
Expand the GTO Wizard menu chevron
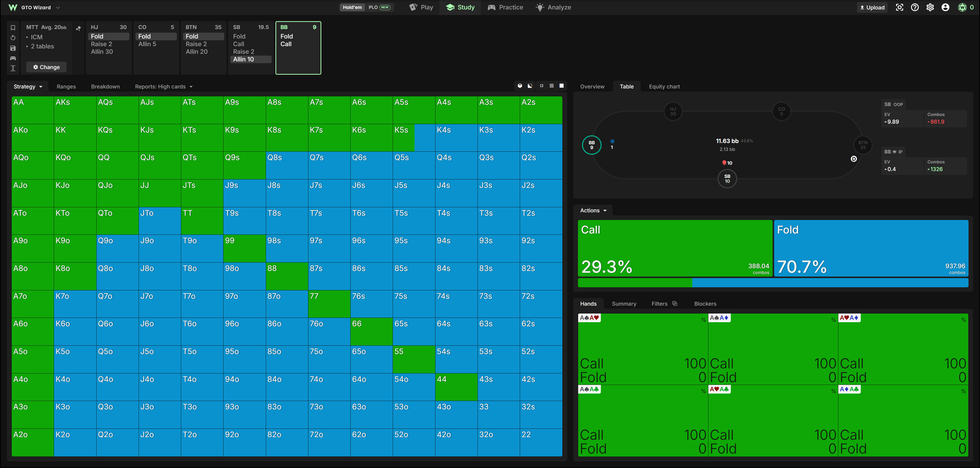click(x=58, y=7)
